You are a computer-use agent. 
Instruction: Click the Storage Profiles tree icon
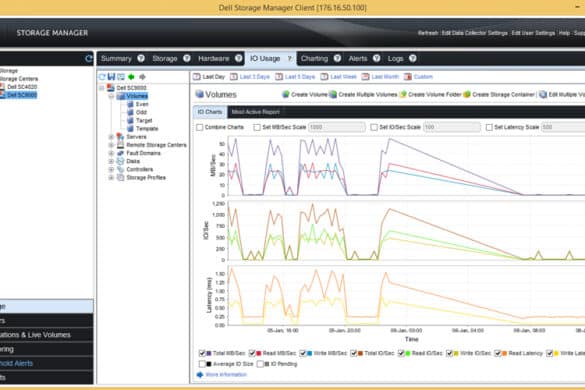tap(120, 178)
